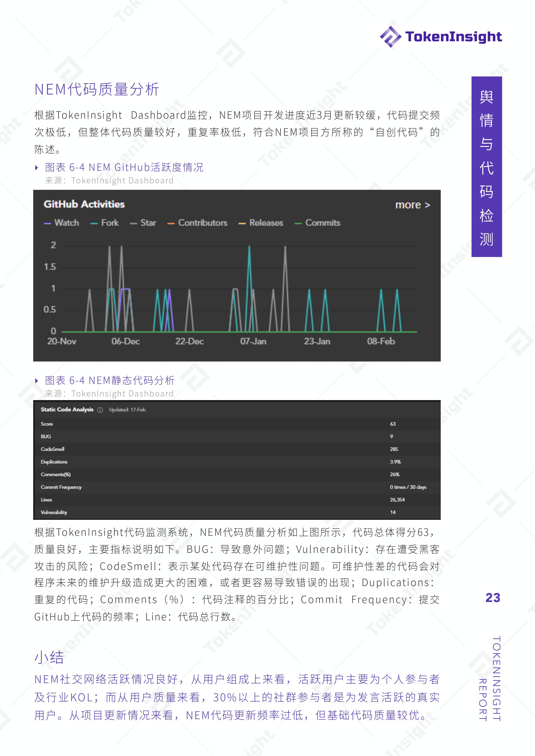Click the TokenInsight diamond logo icon
Screen dimensions: 535x756
pyautogui.click(x=391, y=37)
